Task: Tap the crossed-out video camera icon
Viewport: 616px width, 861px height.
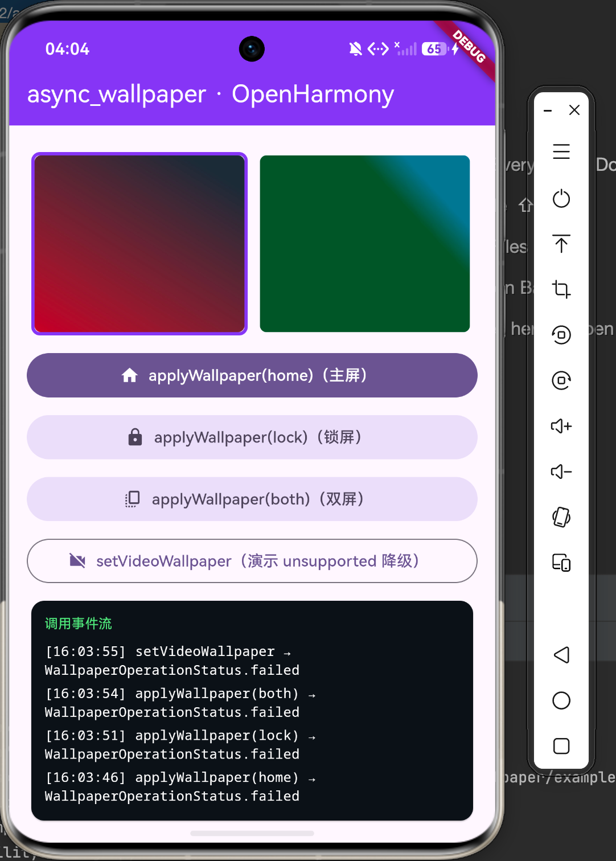Action: [77, 561]
